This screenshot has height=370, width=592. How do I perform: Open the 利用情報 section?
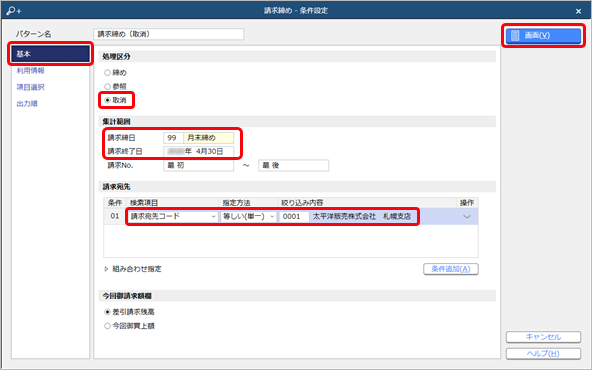[31, 71]
